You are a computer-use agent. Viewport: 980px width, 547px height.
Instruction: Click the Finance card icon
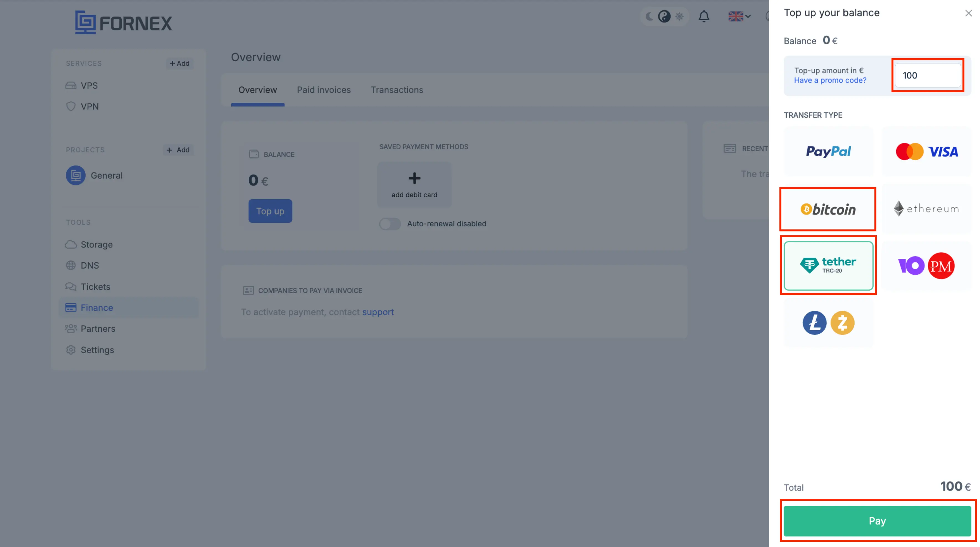[x=71, y=308]
